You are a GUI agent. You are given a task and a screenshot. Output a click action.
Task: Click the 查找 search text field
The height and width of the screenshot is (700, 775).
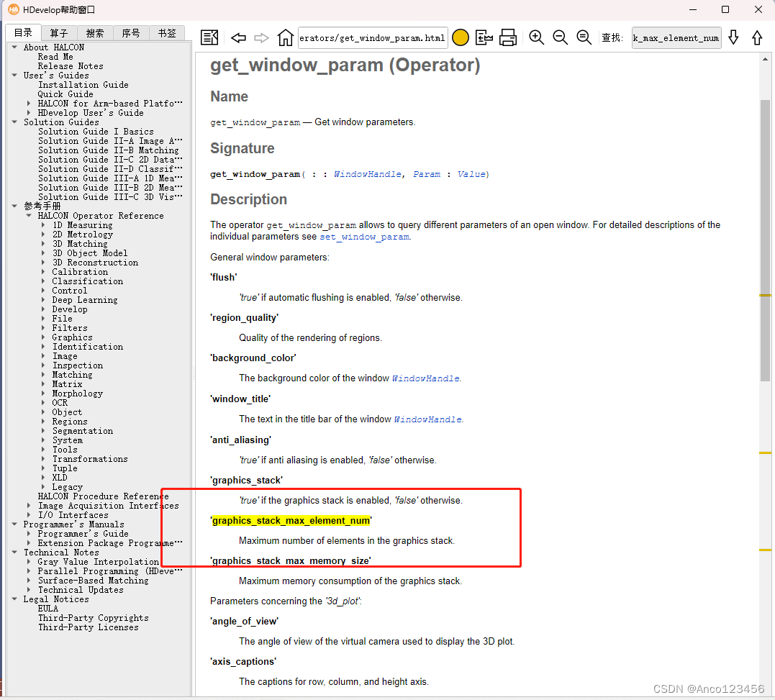coord(676,37)
